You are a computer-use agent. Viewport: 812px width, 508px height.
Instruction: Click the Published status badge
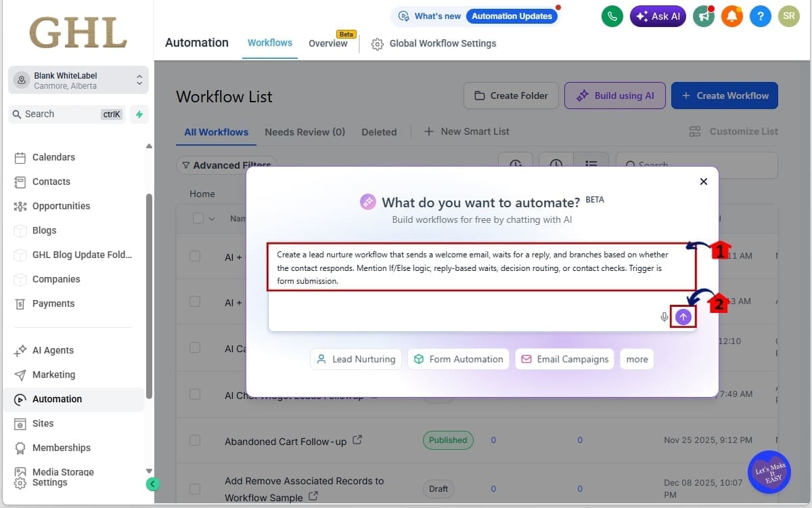click(448, 440)
